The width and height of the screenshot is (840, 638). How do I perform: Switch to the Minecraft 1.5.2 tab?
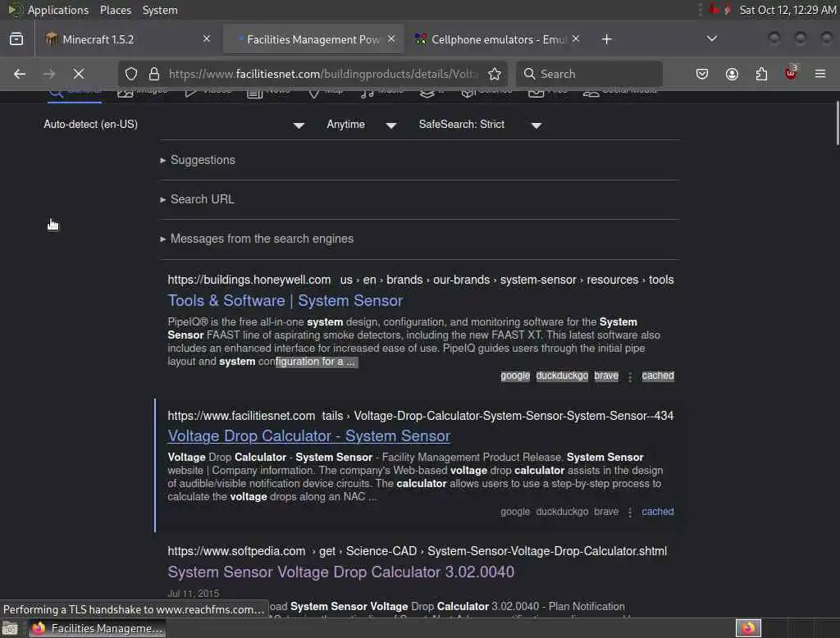point(126,39)
